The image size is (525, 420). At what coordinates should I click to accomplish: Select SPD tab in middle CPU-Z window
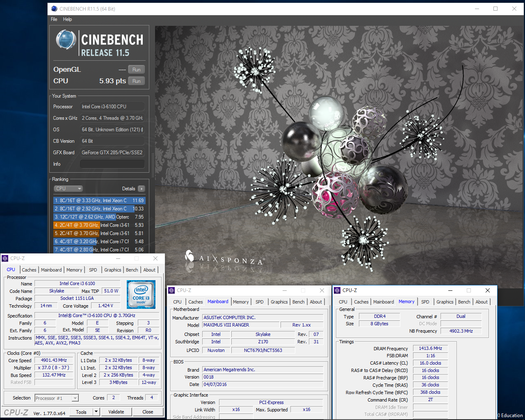pos(260,302)
